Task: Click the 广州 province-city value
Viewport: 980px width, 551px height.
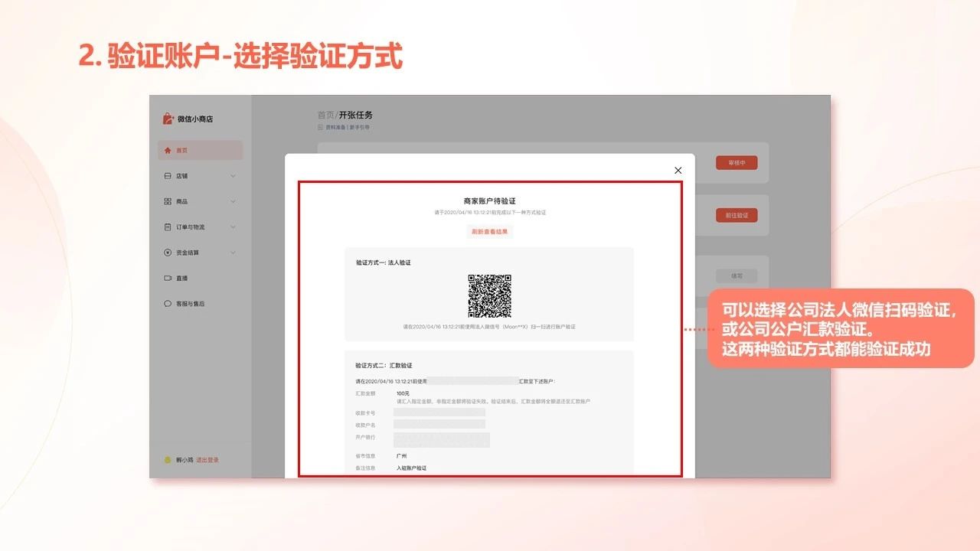Action: tap(402, 455)
